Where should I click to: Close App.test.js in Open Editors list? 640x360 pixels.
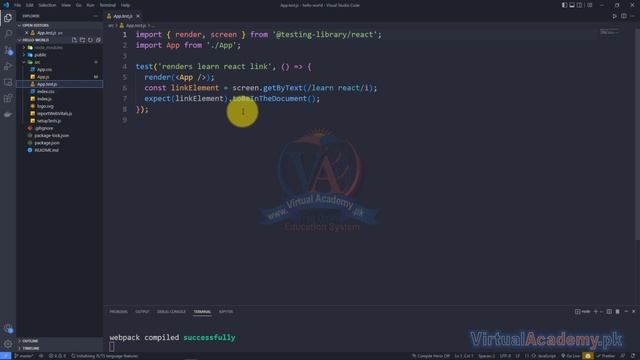pos(27,33)
